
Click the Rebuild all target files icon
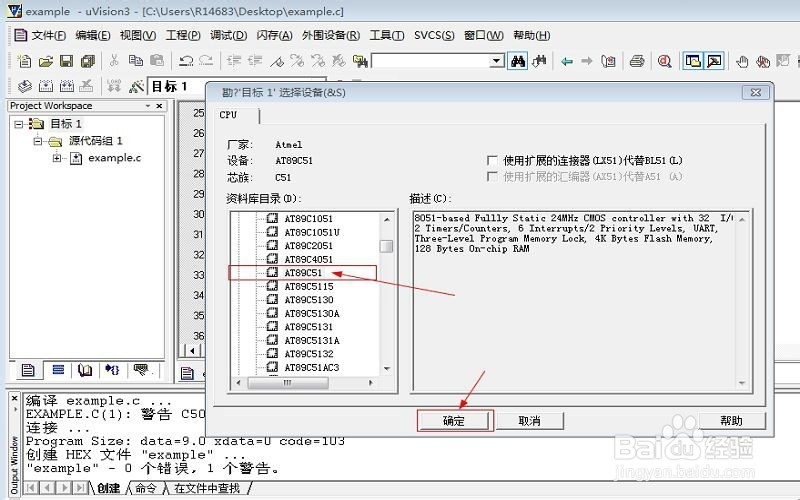[x=67, y=86]
